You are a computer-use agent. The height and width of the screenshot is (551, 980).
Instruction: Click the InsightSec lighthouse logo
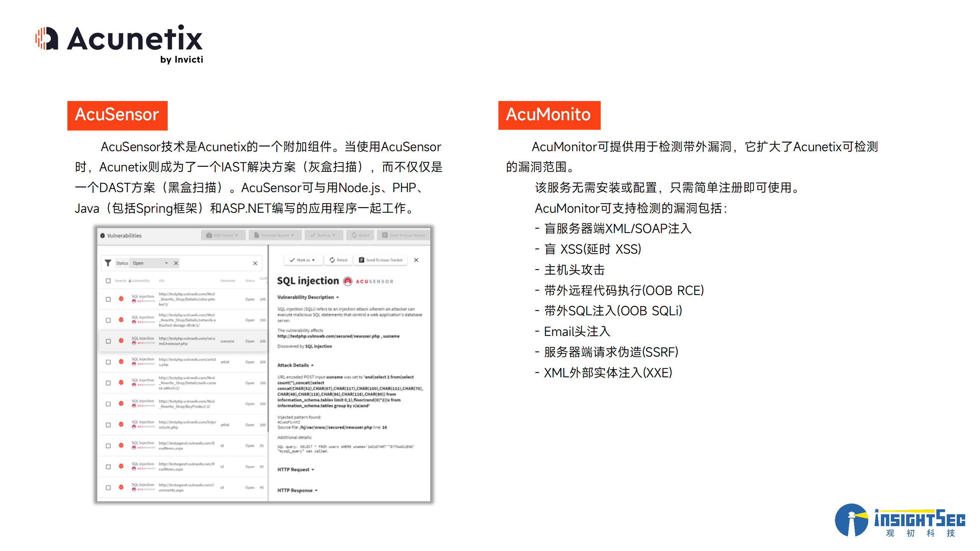click(900, 521)
